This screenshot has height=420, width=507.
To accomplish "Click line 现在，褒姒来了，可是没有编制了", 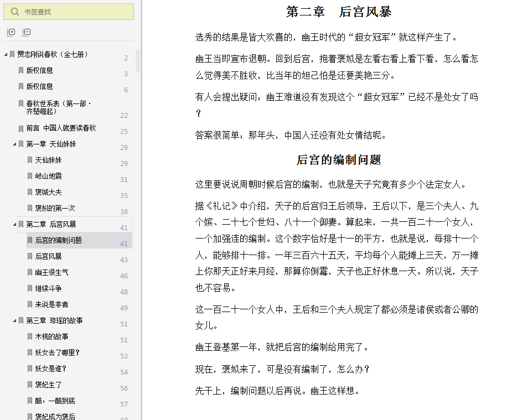I will click(x=282, y=369).
